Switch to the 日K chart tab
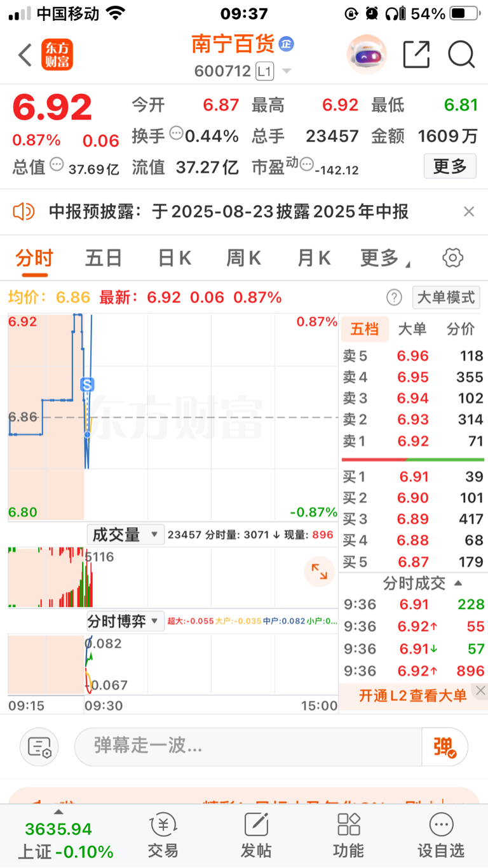The width and height of the screenshot is (488, 868). (174, 258)
